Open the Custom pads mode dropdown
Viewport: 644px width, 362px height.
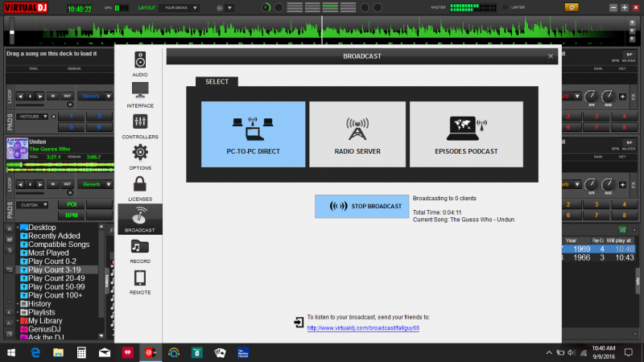(34, 205)
